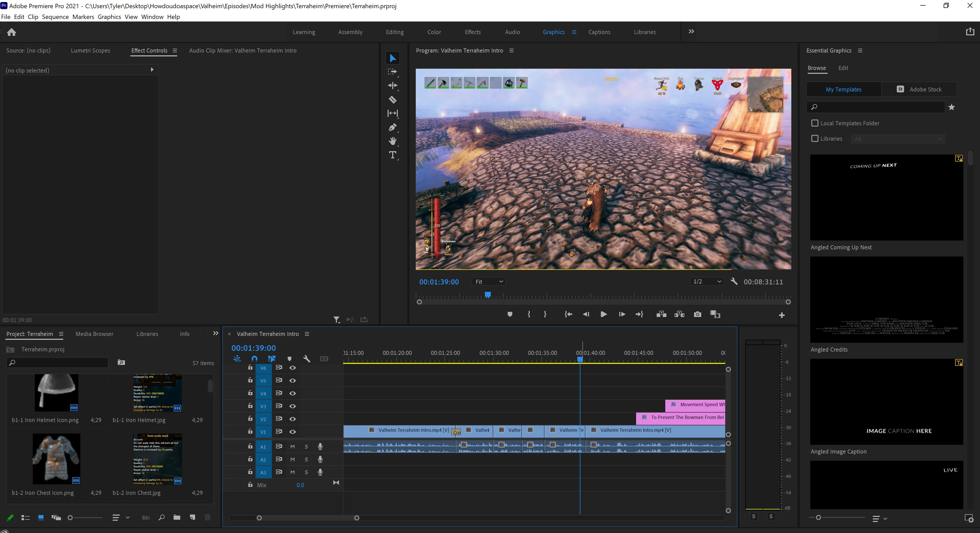Click the Adobe Stock button

[919, 89]
